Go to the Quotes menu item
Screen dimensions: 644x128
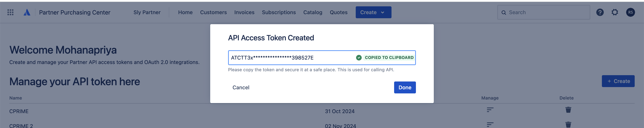pyautogui.click(x=339, y=12)
